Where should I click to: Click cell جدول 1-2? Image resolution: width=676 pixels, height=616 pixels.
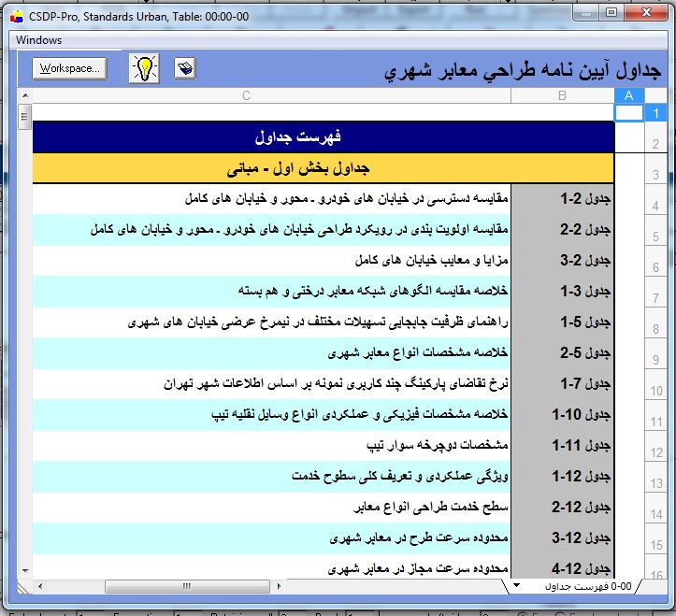click(563, 199)
